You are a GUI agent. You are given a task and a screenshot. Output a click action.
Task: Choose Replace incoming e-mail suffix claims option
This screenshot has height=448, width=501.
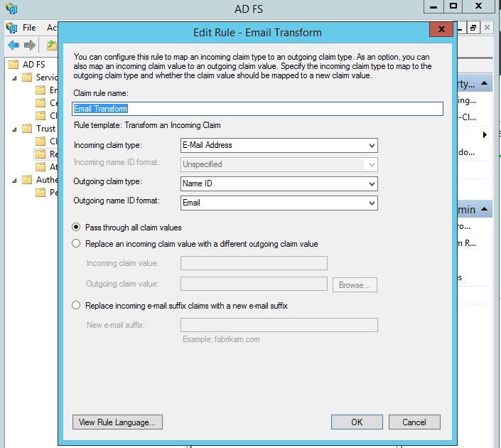[x=77, y=306]
